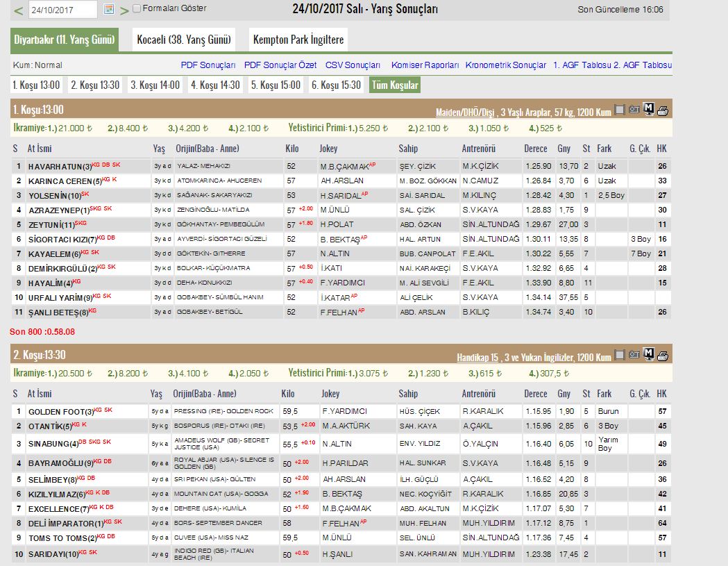Download the CSV Sonuçları link
The image size is (728, 566).
click(353, 65)
